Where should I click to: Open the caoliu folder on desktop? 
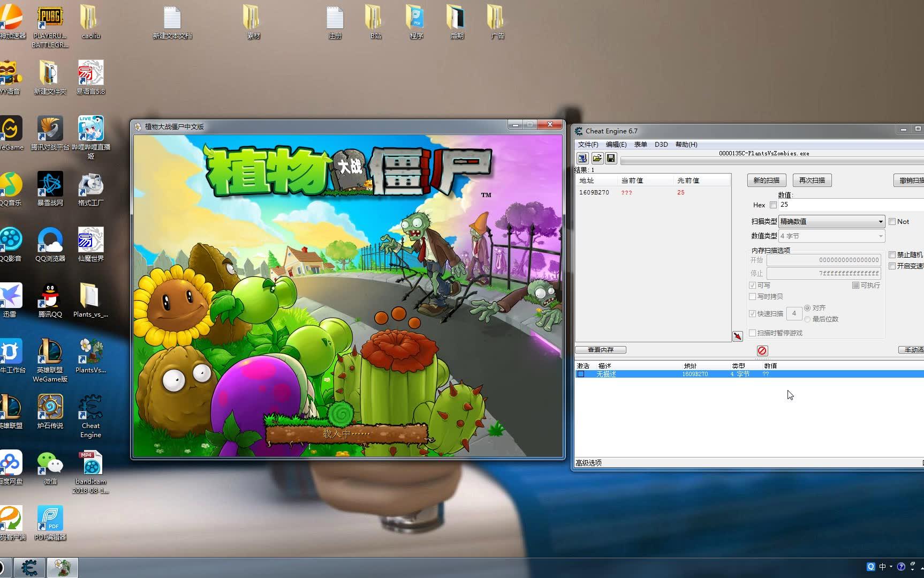click(90, 22)
